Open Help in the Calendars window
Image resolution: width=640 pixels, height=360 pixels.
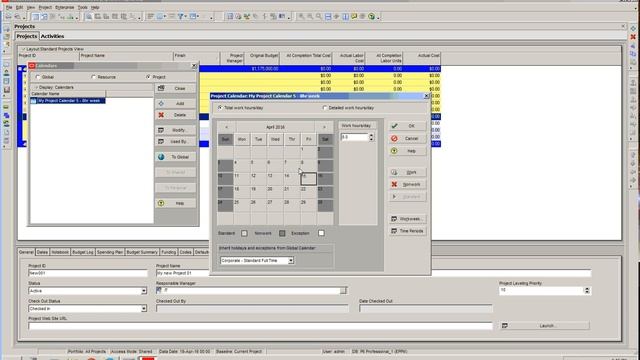pos(176,203)
